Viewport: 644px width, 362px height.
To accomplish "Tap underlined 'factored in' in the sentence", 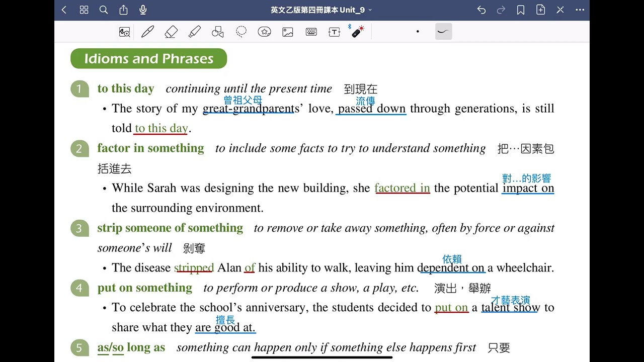I will (402, 188).
